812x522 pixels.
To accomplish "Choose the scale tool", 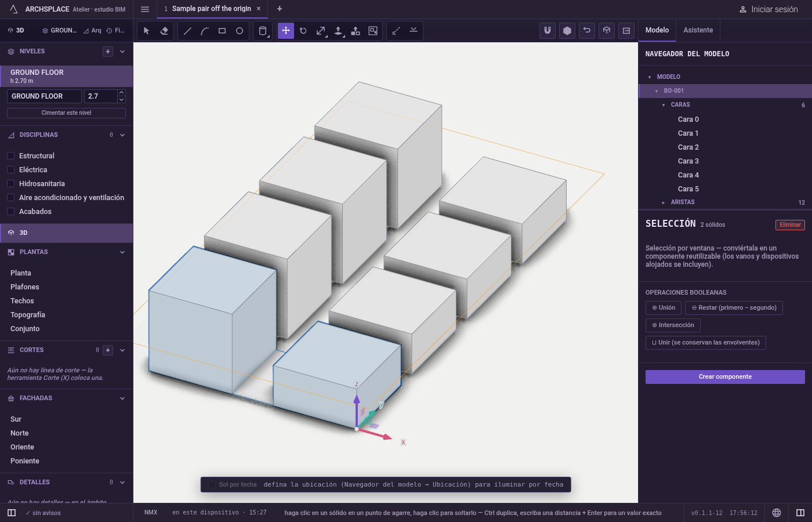I will coord(321,31).
